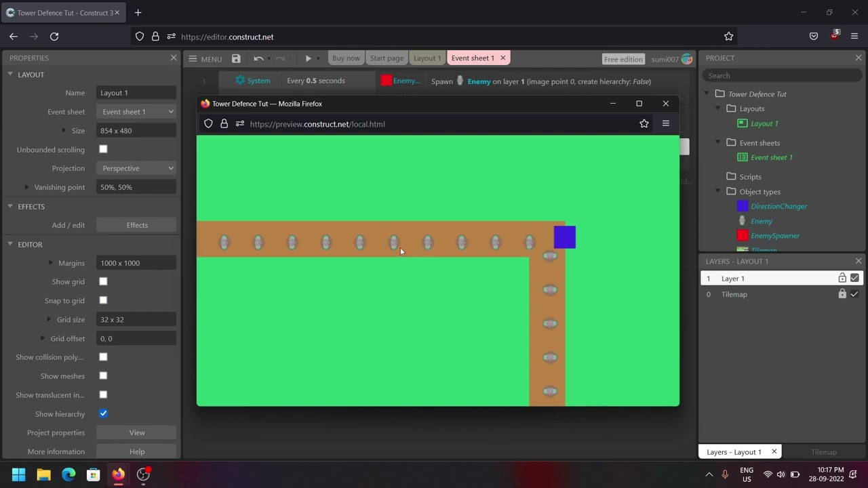The width and height of the screenshot is (868, 488).
Task: Click the Free edition button
Action: [623, 59]
